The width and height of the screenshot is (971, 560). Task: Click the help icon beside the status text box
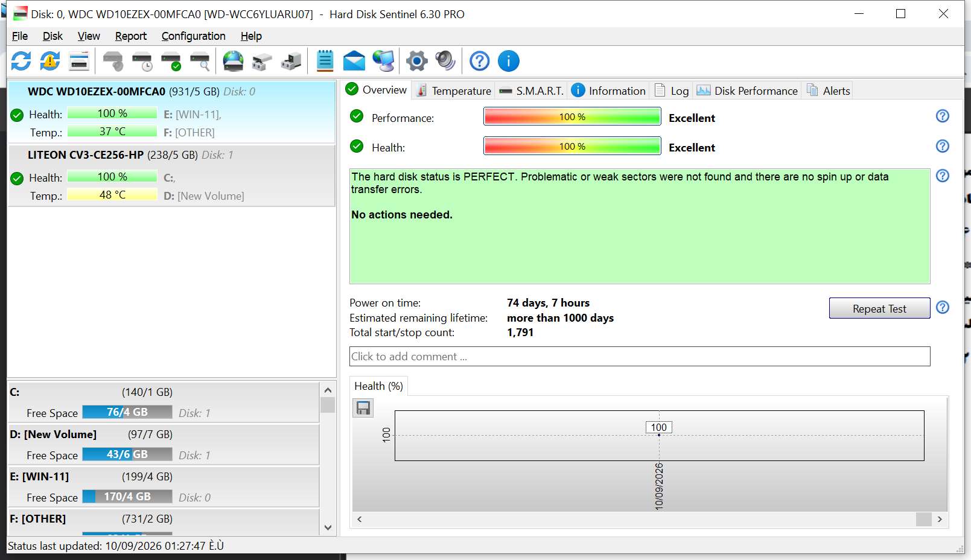tap(942, 176)
